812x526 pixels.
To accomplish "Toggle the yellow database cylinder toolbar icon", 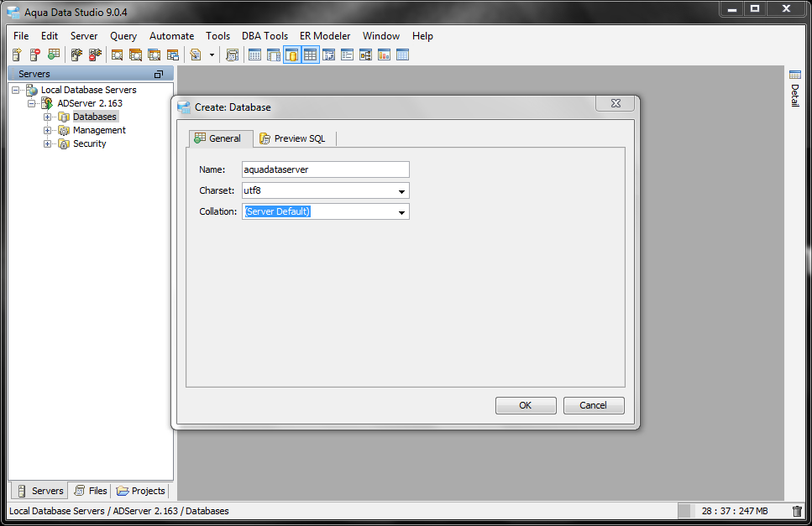I will (291, 55).
